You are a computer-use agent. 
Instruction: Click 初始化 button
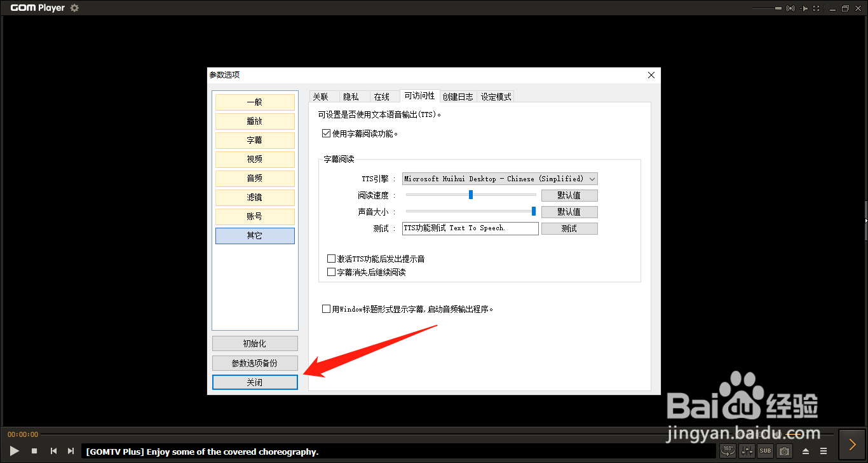(255, 343)
